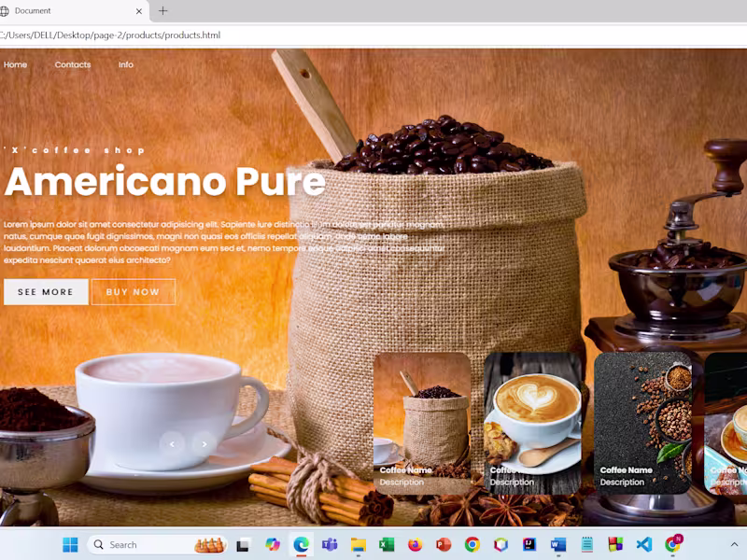Open a new tab with the plus button
The height and width of the screenshot is (560, 747).
(x=163, y=11)
